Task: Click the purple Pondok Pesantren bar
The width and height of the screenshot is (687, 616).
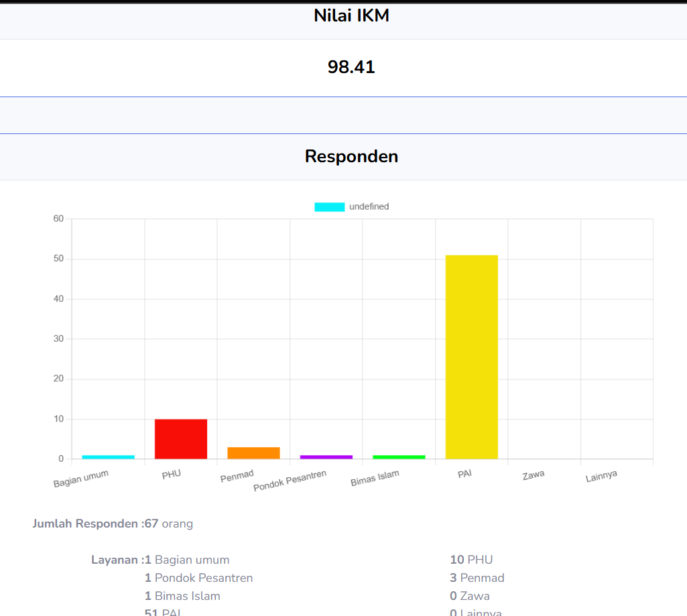Action: [x=326, y=457]
